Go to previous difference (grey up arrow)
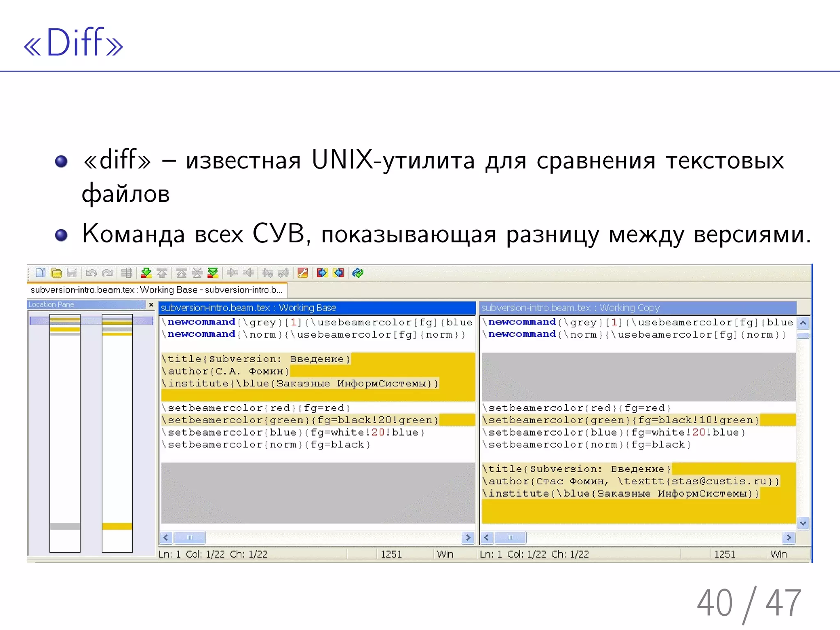Image resolution: width=840 pixels, height=630 pixels. pos(162,273)
